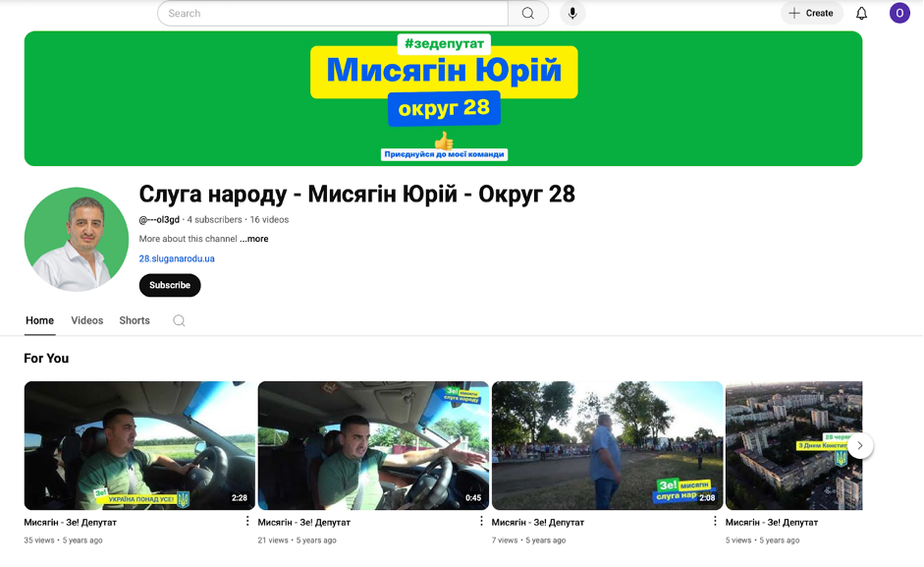
Task: Play the 0:45 video thumbnail
Action: [x=373, y=445]
